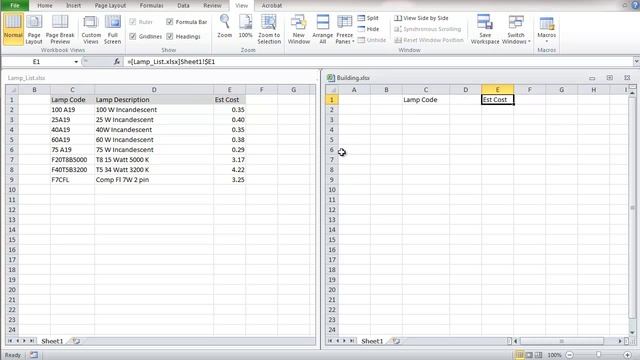Switch to Page Layout view
Screen dimensions: 640x360
click(x=34, y=28)
